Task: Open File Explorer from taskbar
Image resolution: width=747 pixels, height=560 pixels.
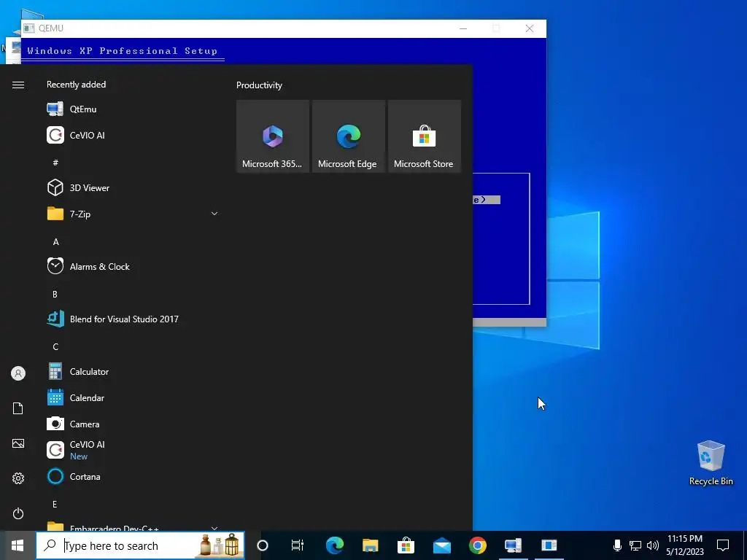Action: coord(370,545)
